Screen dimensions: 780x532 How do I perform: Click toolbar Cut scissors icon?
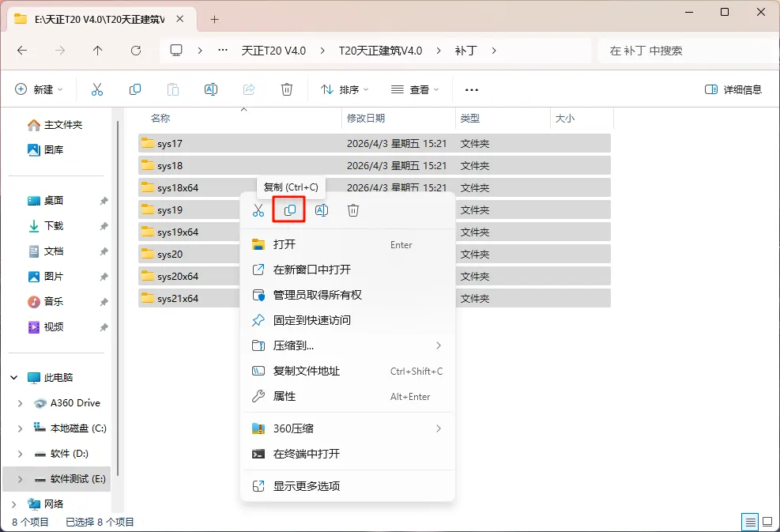click(97, 89)
